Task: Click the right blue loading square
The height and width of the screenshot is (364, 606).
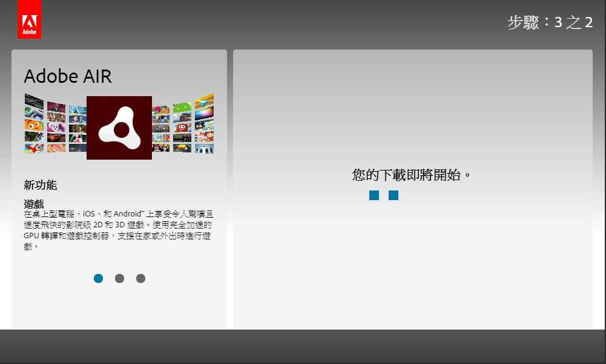Action: pos(394,195)
